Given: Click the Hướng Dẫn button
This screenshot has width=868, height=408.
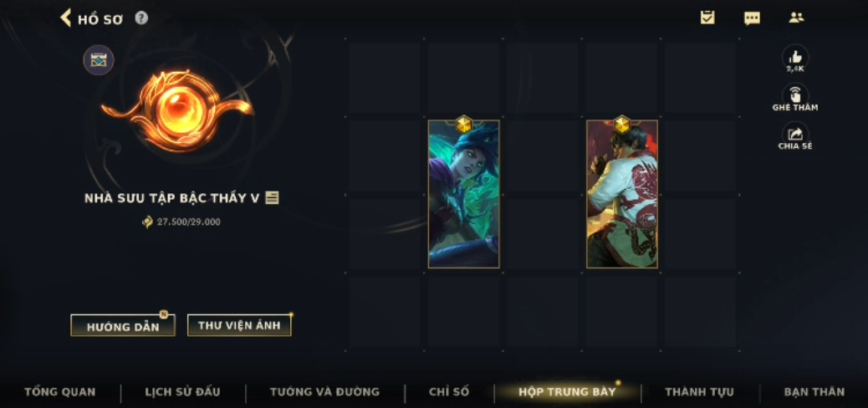Looking at the screenshot, I should coord(123,326).
